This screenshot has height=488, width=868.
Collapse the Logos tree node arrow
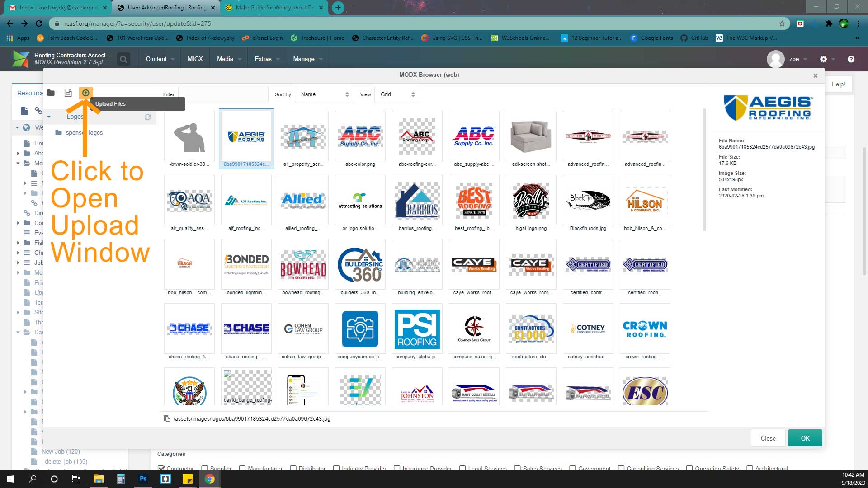click(x=49, y=117)
